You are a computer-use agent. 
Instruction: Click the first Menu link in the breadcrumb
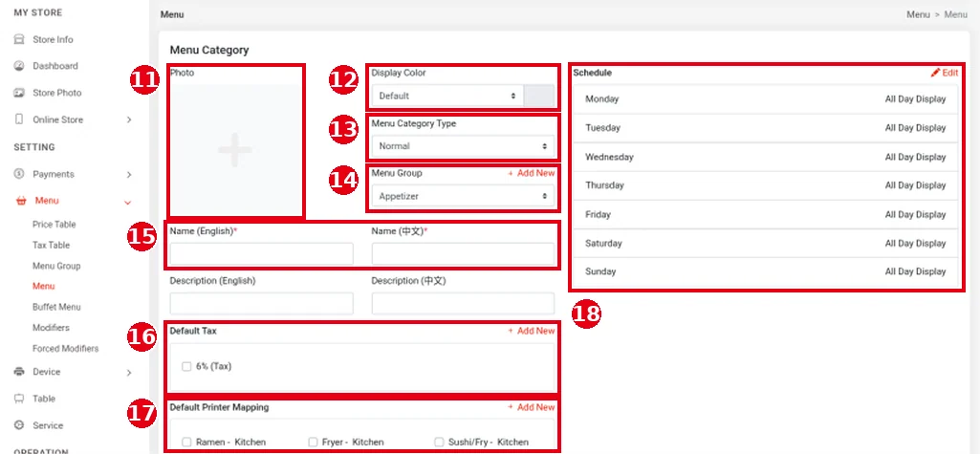coord(918,14)
